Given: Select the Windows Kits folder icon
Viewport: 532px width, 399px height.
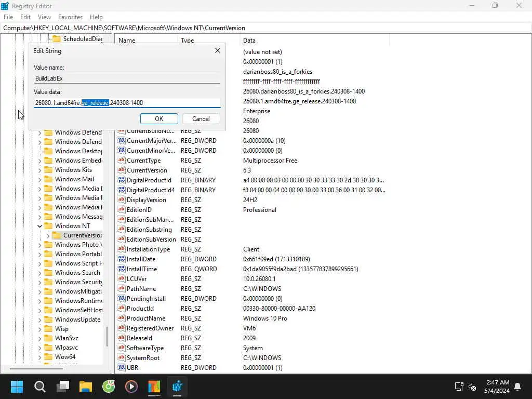Looking at the screenshot, I should (x=48, y=170).
